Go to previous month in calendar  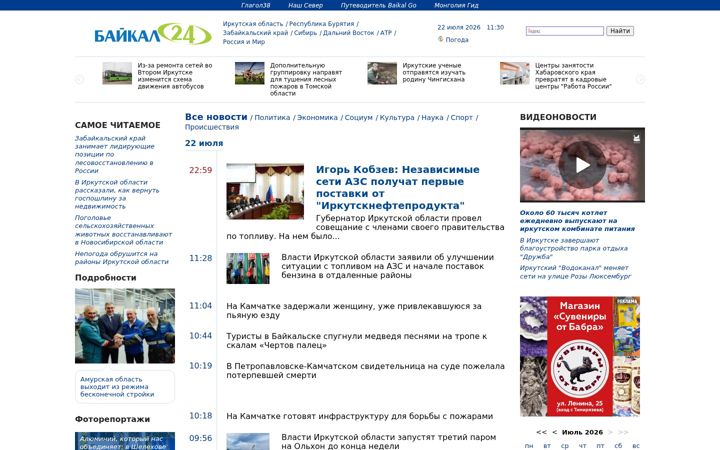click(555, 432)
